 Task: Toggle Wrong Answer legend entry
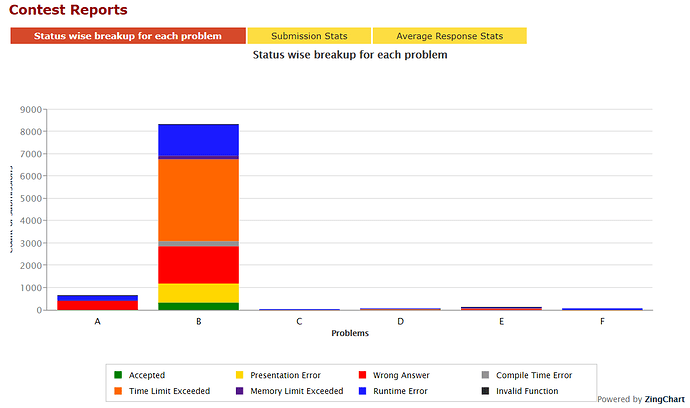[394, 375]
